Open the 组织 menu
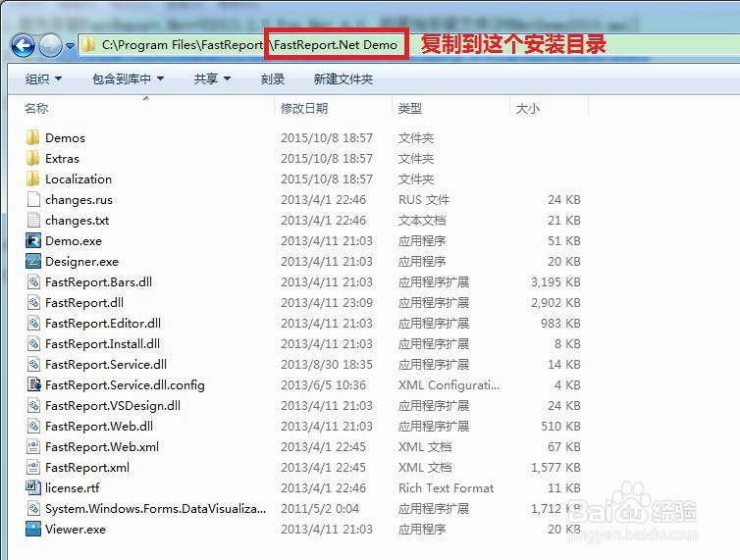 tap(43, 78)
